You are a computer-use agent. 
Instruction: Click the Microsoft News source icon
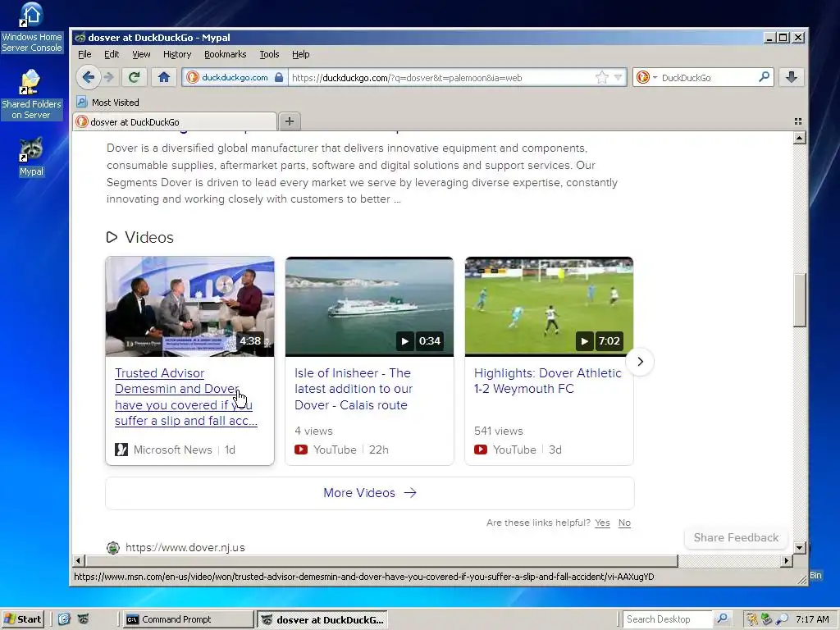pyautogui.click(x=121, y=450)
